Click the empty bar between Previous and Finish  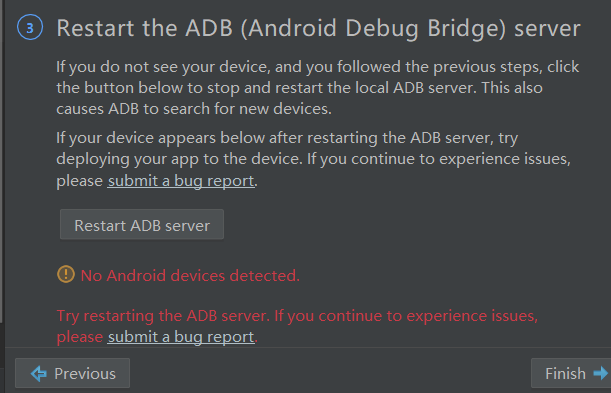pyautogui.click(x=330, y=373)
